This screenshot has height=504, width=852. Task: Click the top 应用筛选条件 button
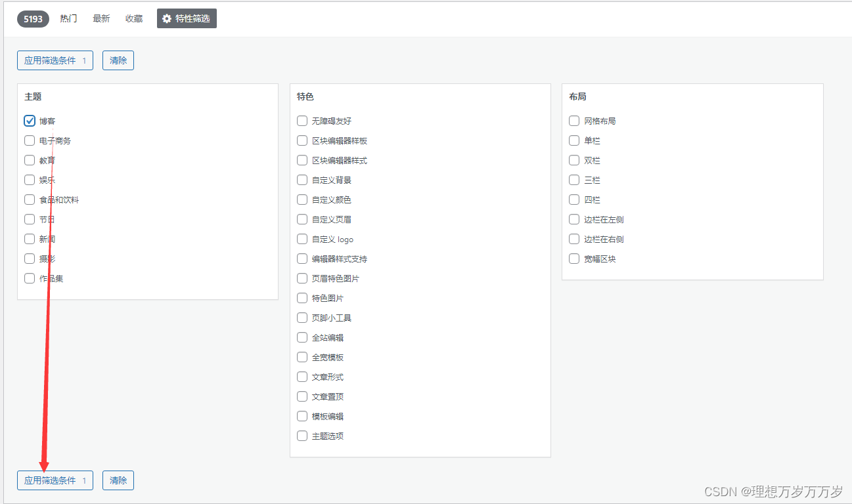tap(55, 60)
